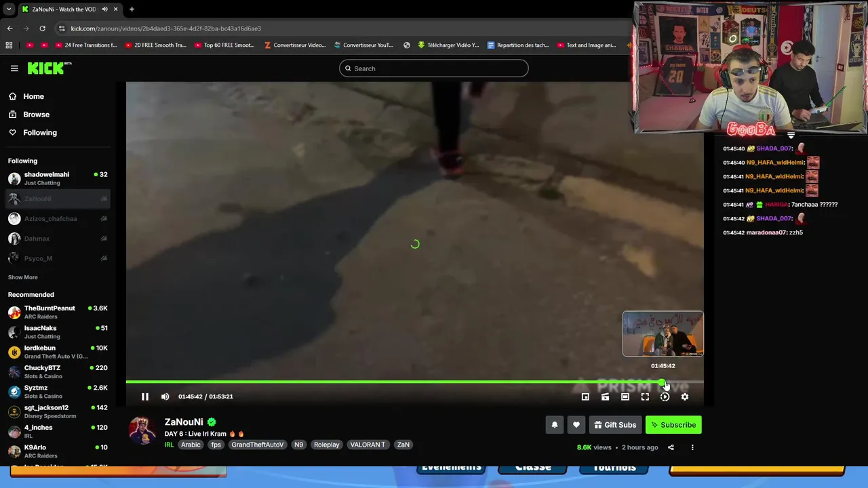
Task: Click the kick.com address bar
Action: click(339, 28)
